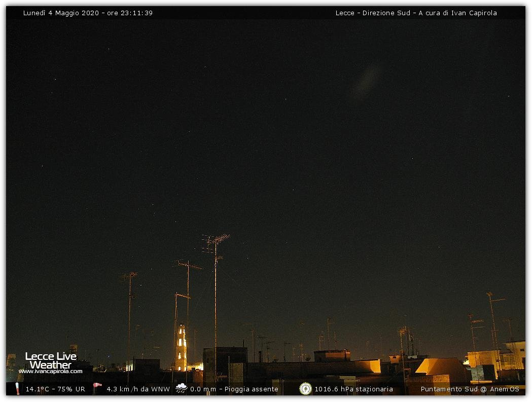This screenshot has height=402, width=532.
Task: Click the title "Lecce - Direzione Sud"
Action: click(373, 13)
